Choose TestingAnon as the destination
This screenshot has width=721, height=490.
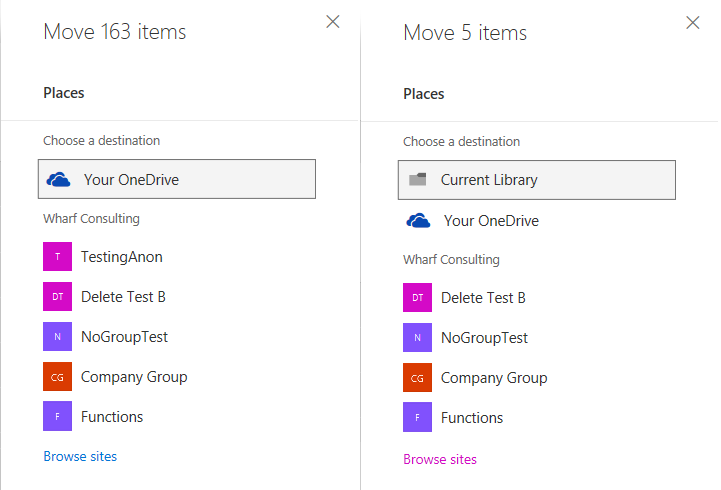pos(121,257)
